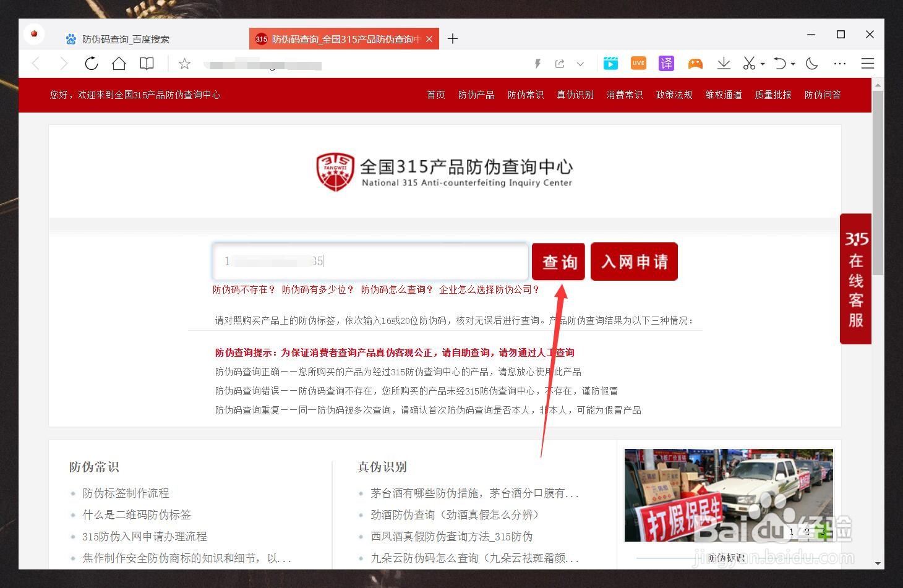903x588 pixels.
Task: Reload the page with the refresh icon
Action: 92,63
